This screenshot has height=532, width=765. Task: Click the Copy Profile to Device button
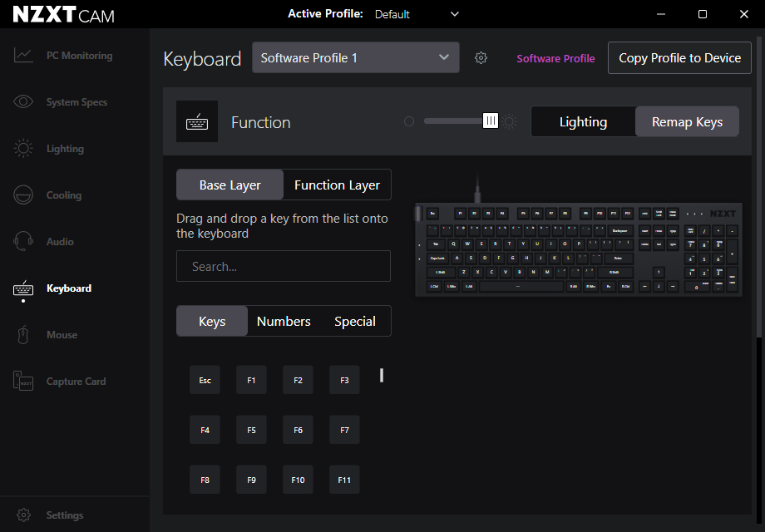point(679,57)
